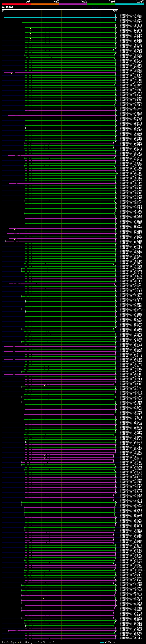Click the green ~80% legend color segment
This screenshot has height=644, width=146.
pyautogui.click(x=101, y=4)
